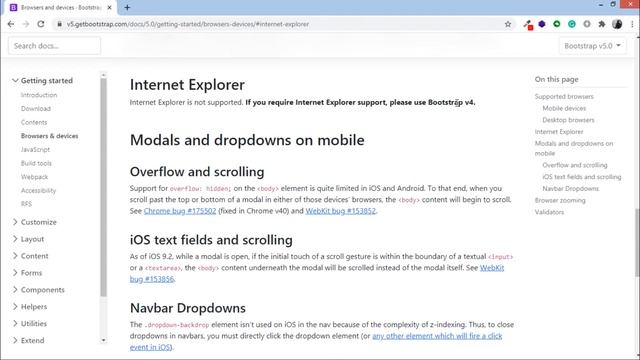Click the browser forward arrow
Image resolution: width=640 pixels, height=360 pixels.
pos(26,24)
